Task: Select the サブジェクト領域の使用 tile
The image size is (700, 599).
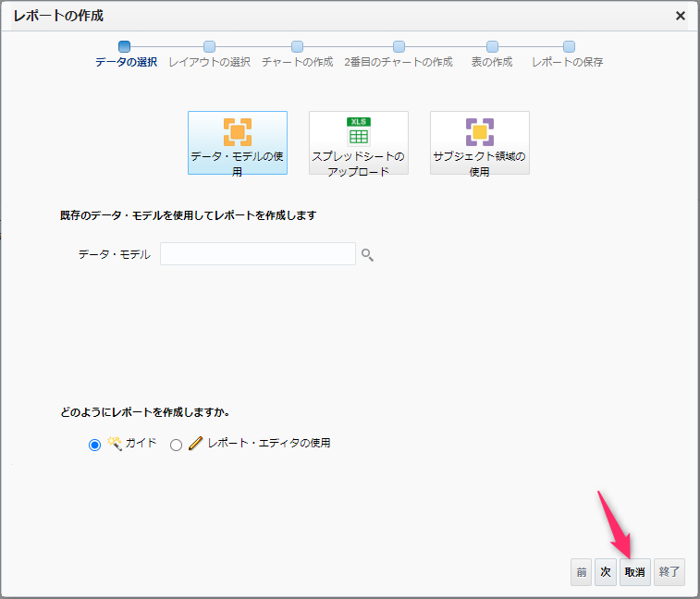Action: click(480, 143)
